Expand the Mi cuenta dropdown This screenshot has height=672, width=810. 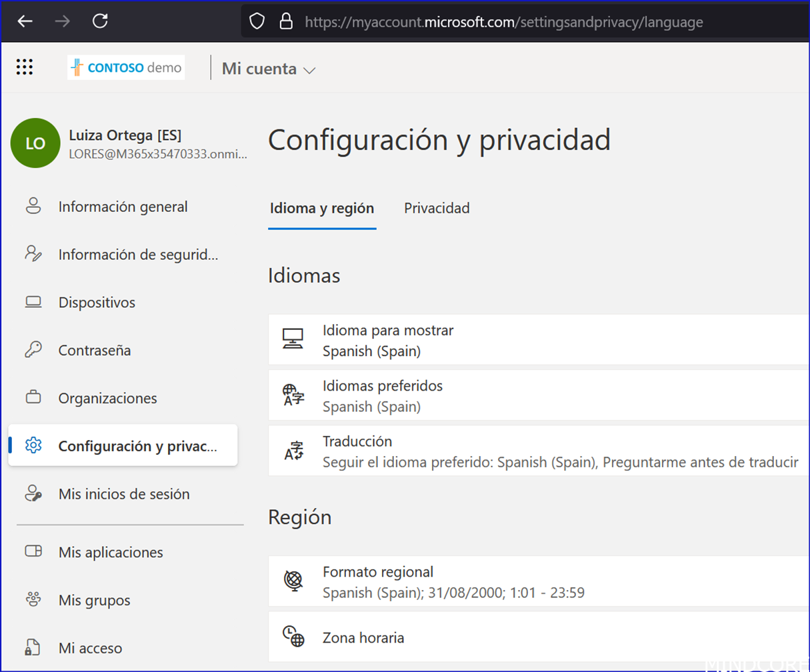tap(269, 68)
